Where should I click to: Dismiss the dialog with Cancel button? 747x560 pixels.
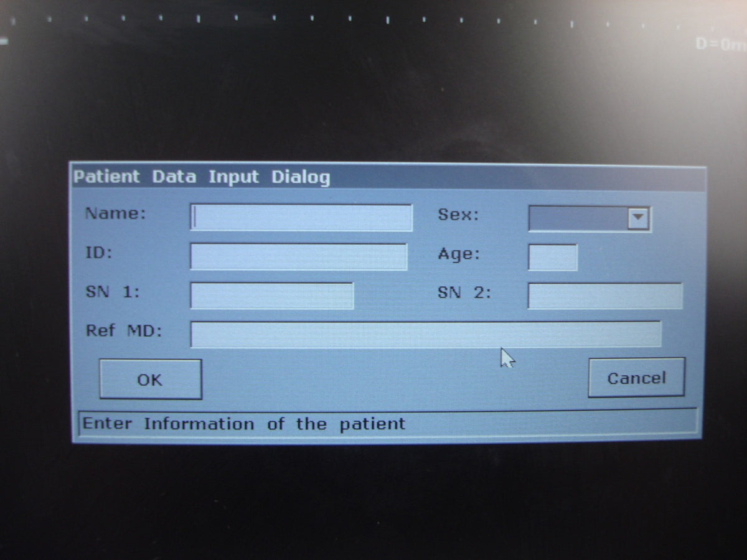[636, 377]
